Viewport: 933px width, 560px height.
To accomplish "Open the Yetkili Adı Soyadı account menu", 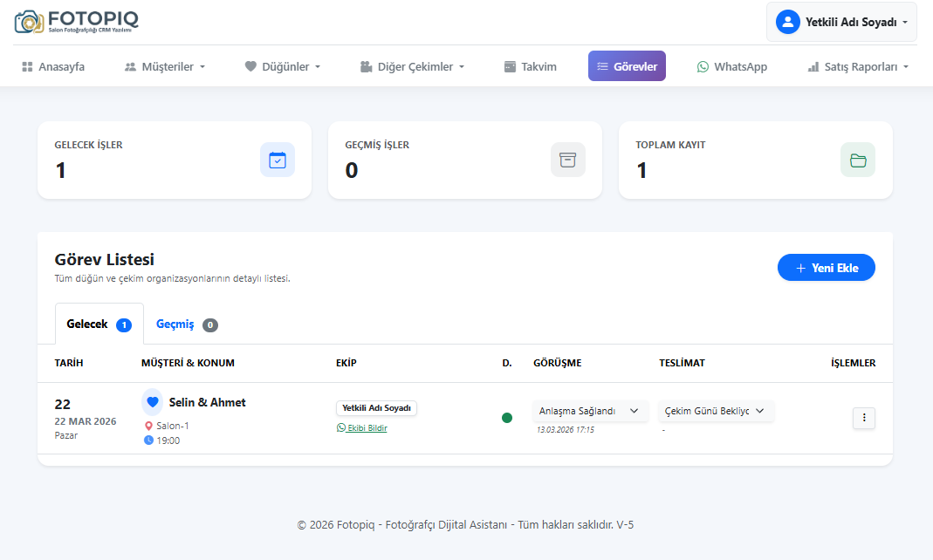I will [x=841, y=22].
